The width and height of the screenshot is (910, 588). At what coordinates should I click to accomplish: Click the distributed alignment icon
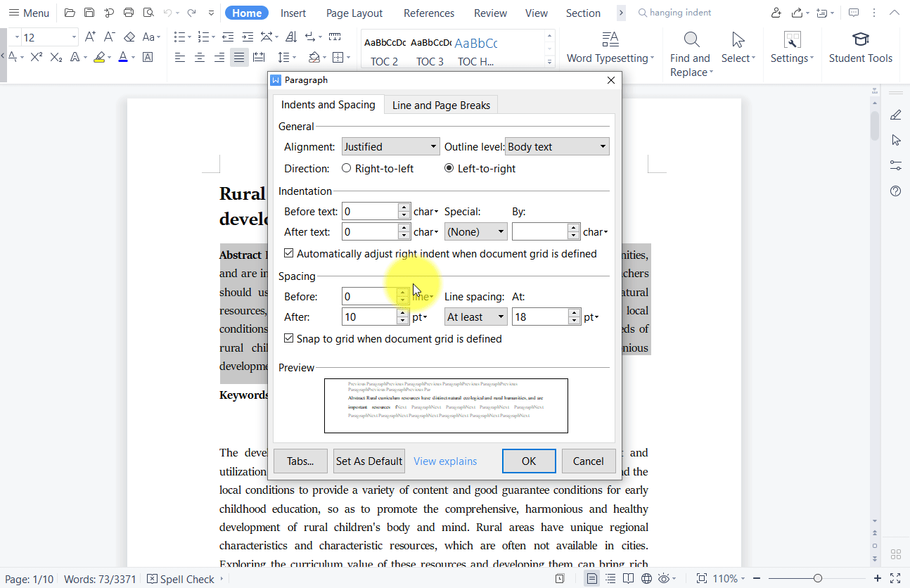click(259, 58)
